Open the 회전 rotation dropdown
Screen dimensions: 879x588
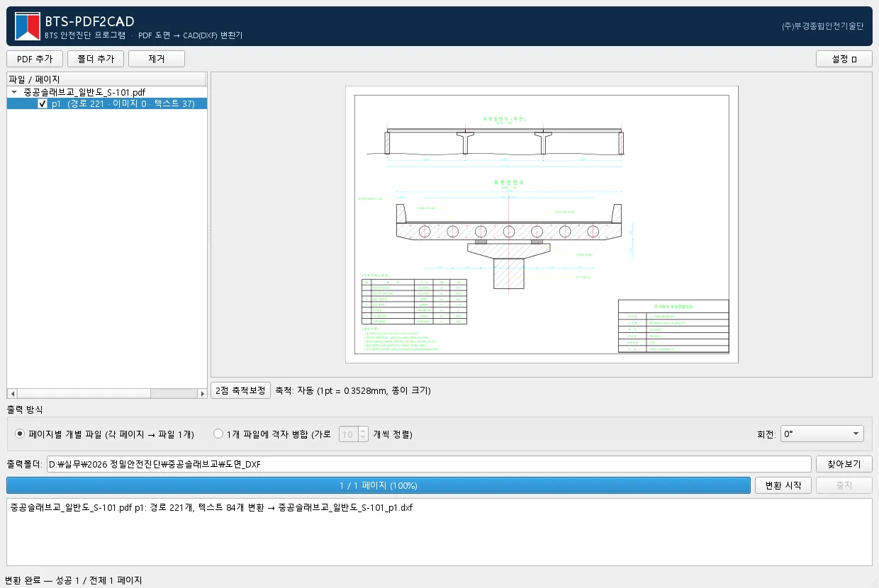tap(822, 434)
